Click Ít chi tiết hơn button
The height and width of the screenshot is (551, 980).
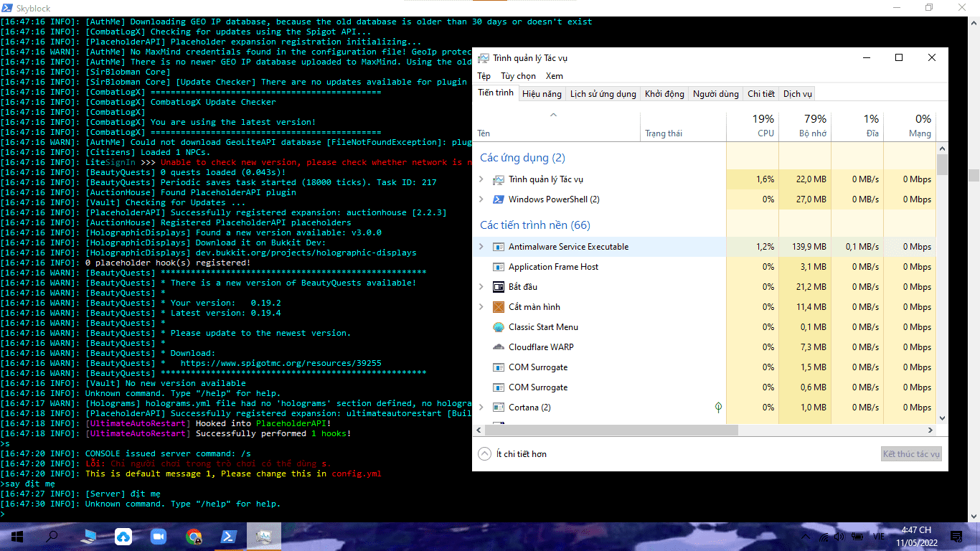512,454
